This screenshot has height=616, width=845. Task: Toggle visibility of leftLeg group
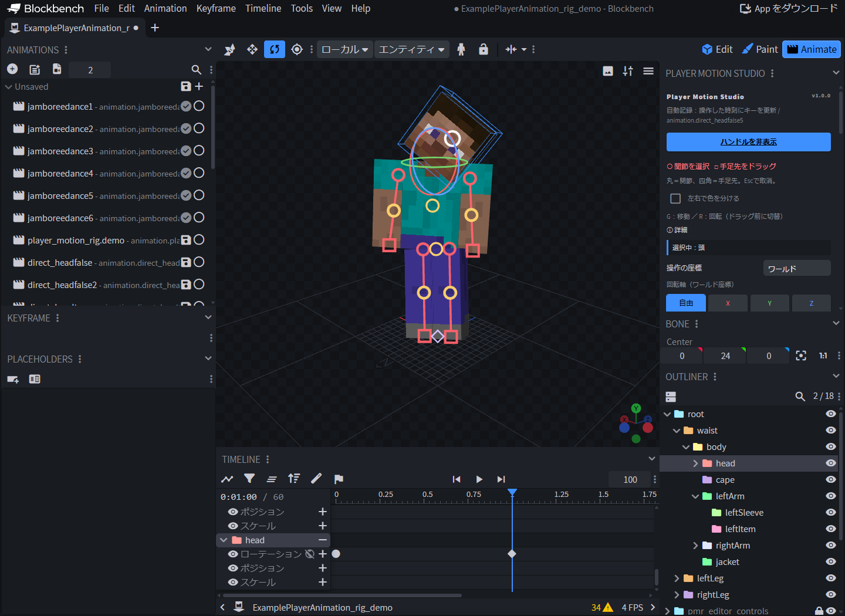coord(831,578)
